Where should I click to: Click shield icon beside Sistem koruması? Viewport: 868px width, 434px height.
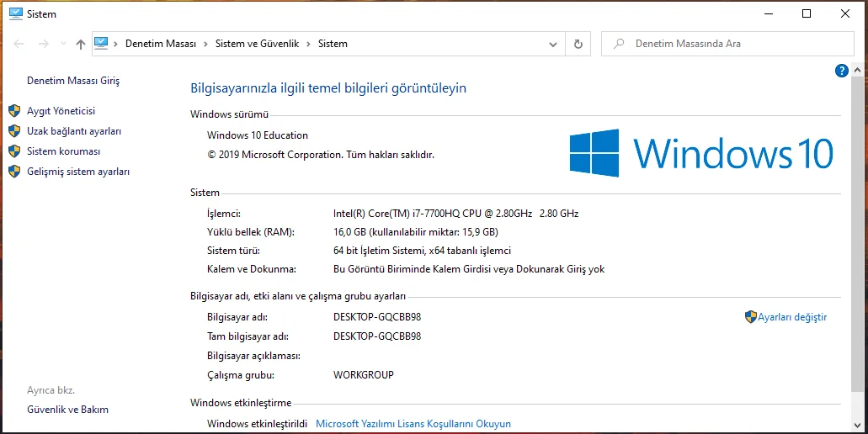click(x=14, y=151)
